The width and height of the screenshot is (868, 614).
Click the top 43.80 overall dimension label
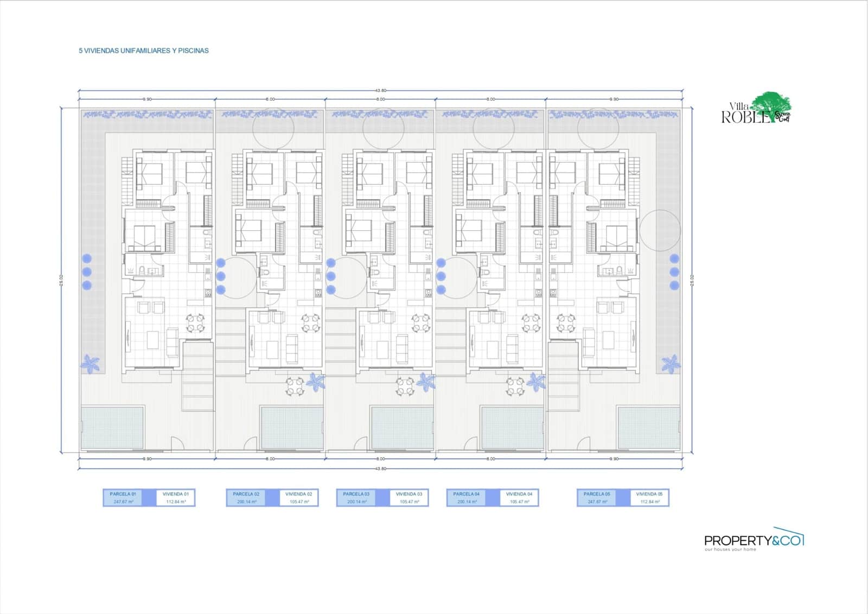[x=381, y=91]
